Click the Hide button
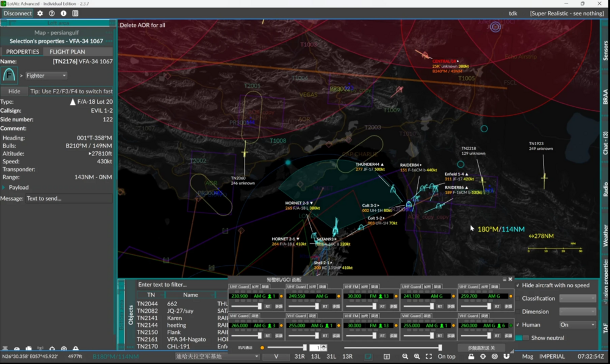Screen dimensions: 610x364 pyautogui.click(x=14, y=91)
